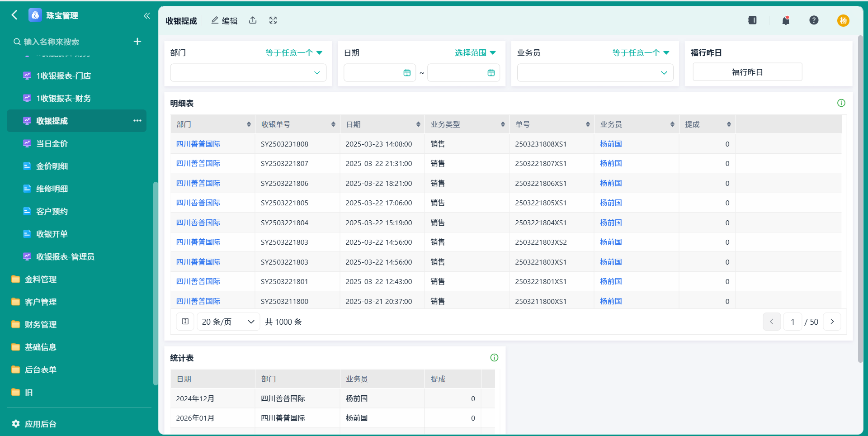Image resolution: width=868 pixels, height=436 pixels.
Task: Expand the 旧 folder
Action: click(x=22, y=392)
